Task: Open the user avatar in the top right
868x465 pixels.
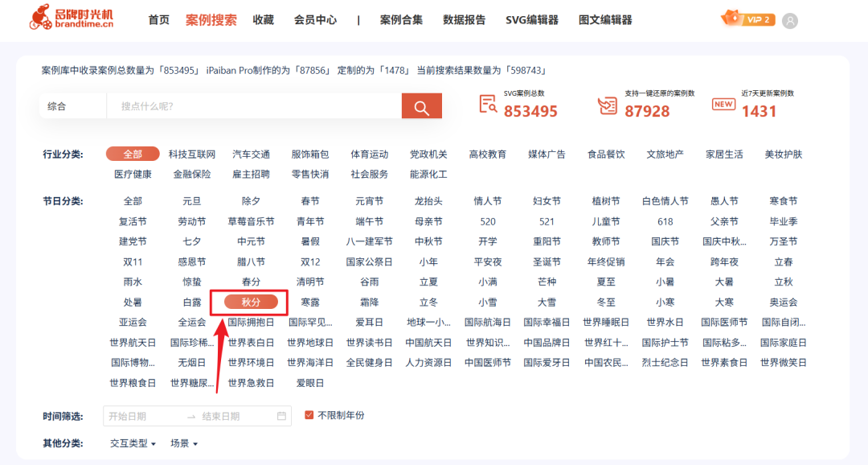Action: point(790,19)
